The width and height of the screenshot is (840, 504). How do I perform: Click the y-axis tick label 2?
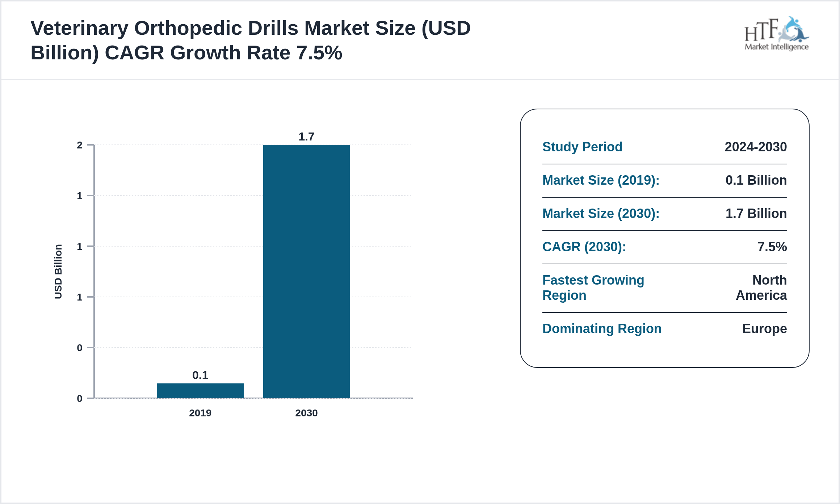pos(80,145)
